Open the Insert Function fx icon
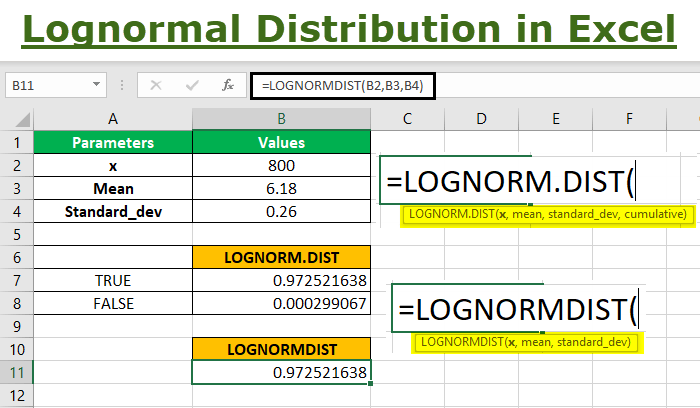This screenshot has height=408, width=700. [228, 85]
